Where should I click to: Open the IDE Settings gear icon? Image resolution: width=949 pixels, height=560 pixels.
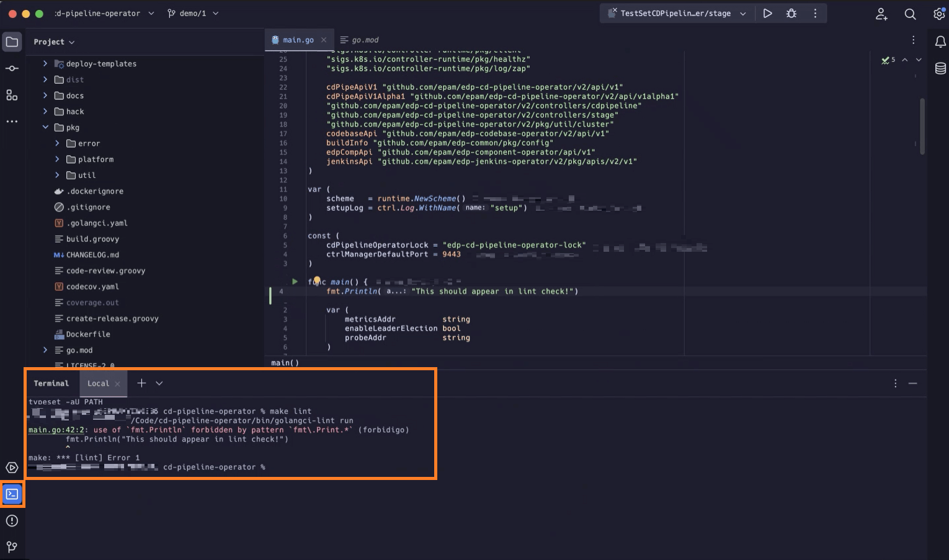tap(939, 14)
